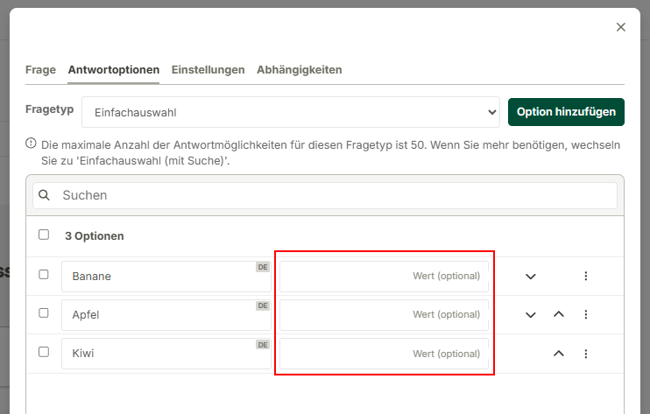Move Banane down with the chevron arrow
Image resolution: width=650 pixels, height=414 pixels.
click(x=531, y=276)
